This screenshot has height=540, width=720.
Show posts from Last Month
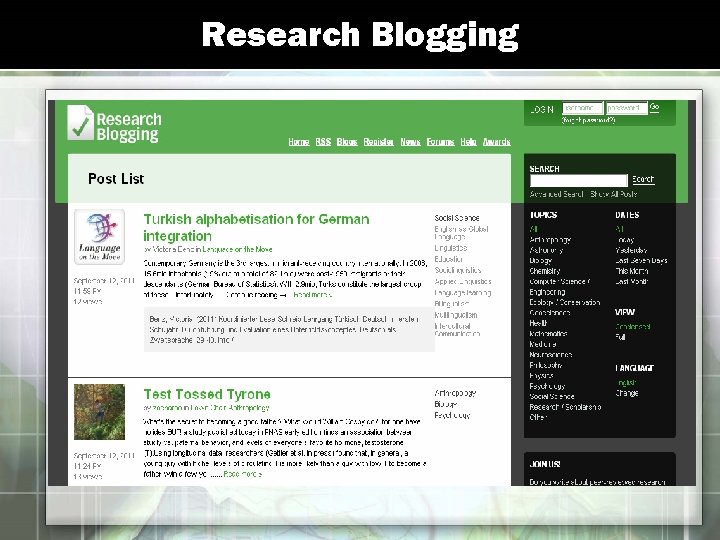[x=631, y=281]
